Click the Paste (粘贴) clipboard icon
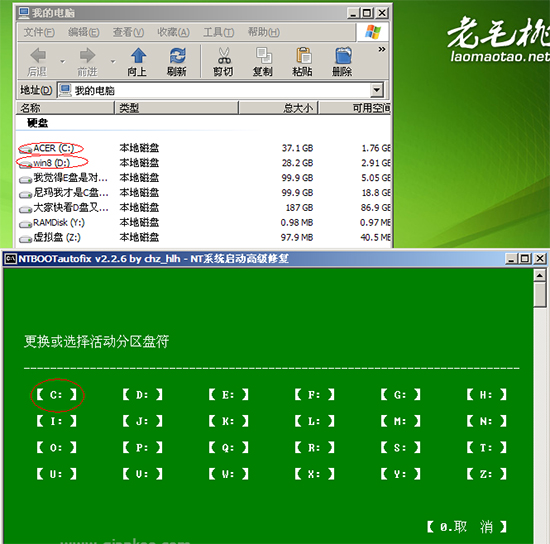Screen dimensions: 550x544 pyautogui.click(x=303, y=55)
